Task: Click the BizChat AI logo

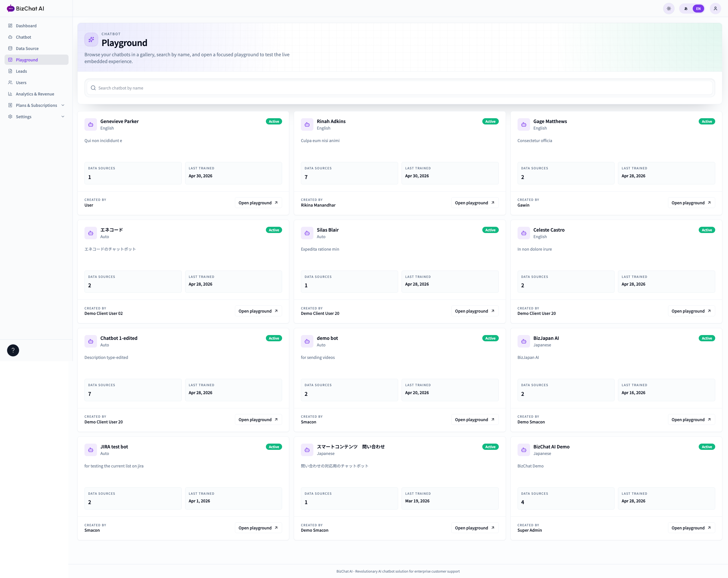Action: coord(25,9)
